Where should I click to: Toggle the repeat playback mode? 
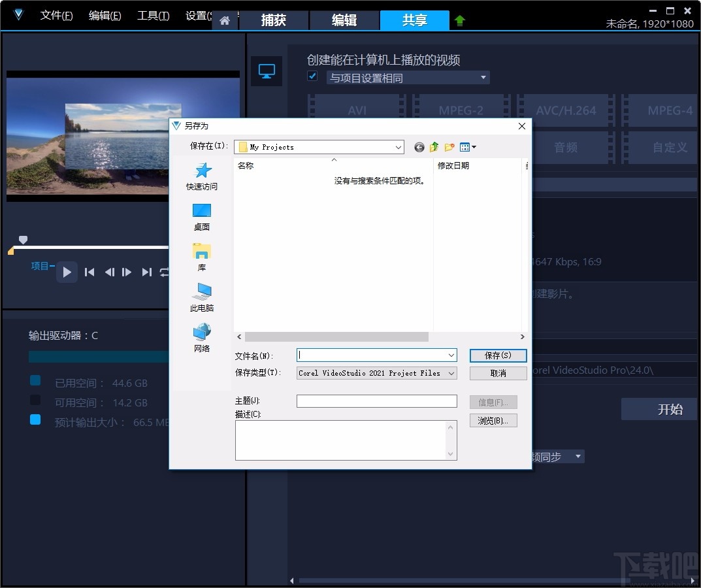pos(163,272)
